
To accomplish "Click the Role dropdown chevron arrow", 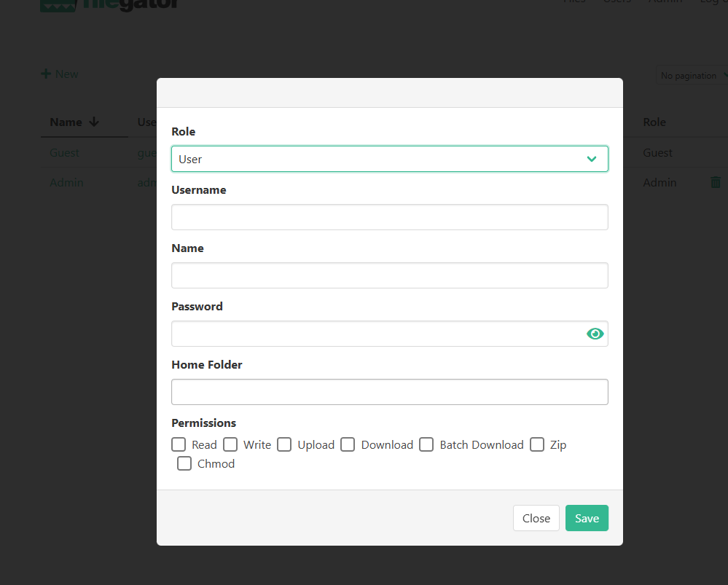I will 592,159.
